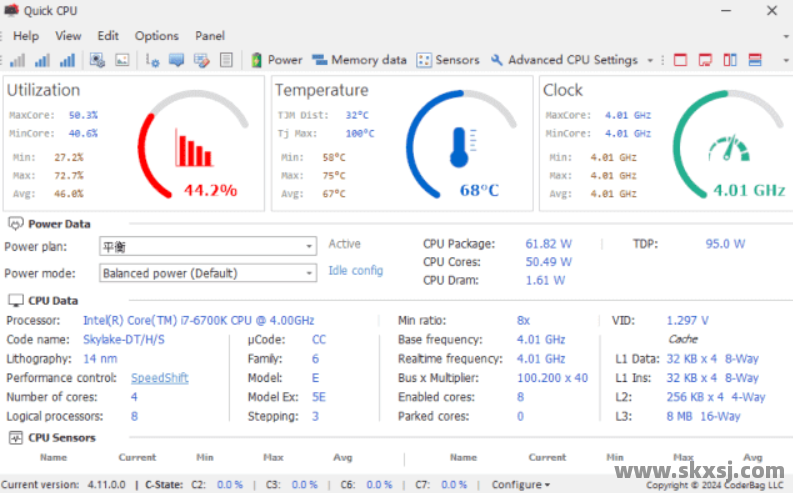Click the picture image icon in toolbar

pos(122,60)
